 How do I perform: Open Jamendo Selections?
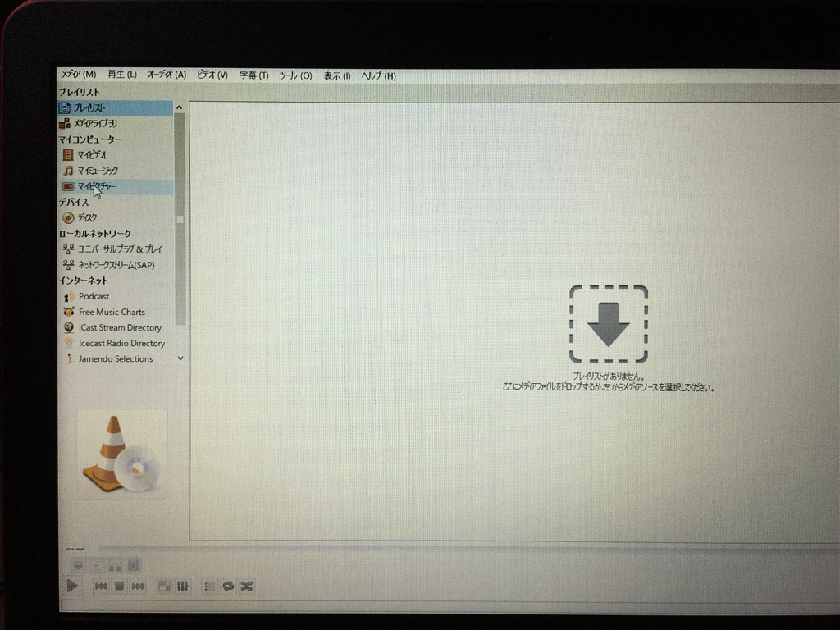(x=115, y=359)
